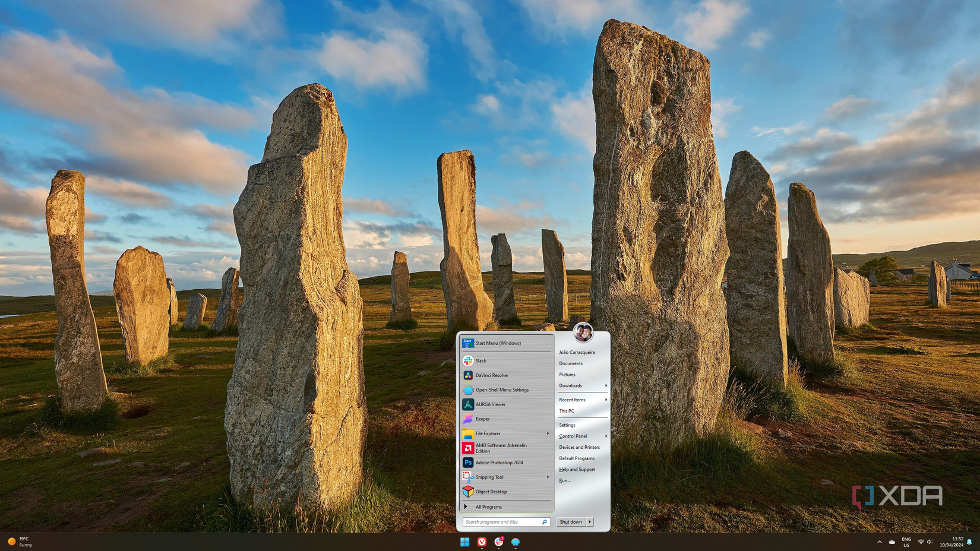
Task: Open AMD Software: Adrenalin Edition
Action: pos(499,448)
